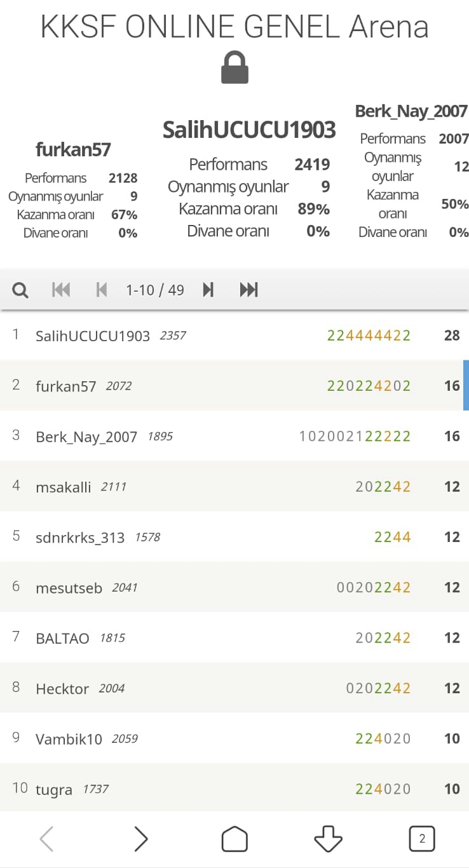Screen dimensions: 469x868
Task: Jump to last standings page
Action: click(248, 290)
